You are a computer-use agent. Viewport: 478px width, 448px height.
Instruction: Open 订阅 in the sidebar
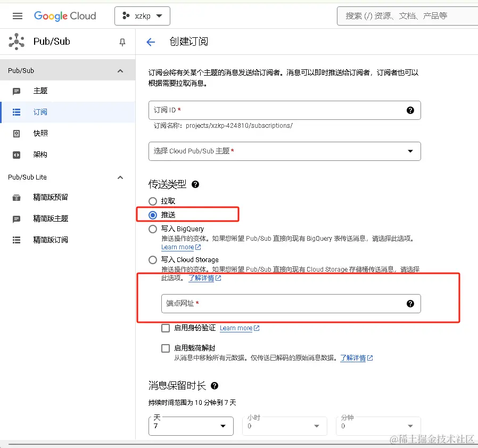point(68,112)
